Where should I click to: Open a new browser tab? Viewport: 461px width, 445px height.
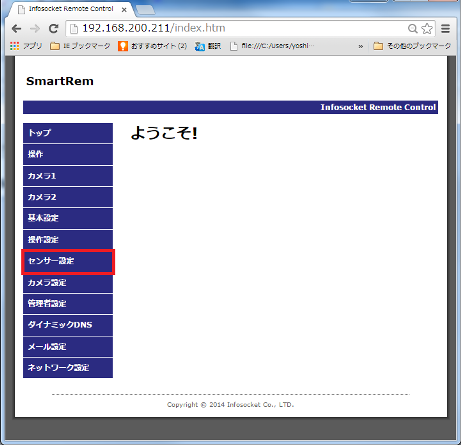coord(145,10)
